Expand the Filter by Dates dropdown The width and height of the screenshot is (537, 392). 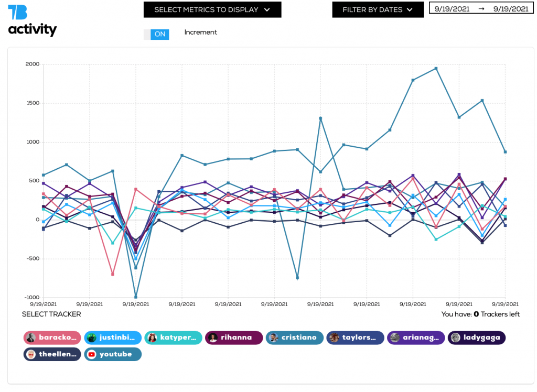coord(378,9)
